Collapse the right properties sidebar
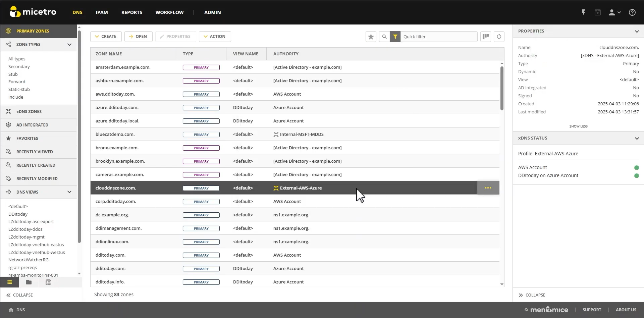Screen dimensions: 644x318 532,295
